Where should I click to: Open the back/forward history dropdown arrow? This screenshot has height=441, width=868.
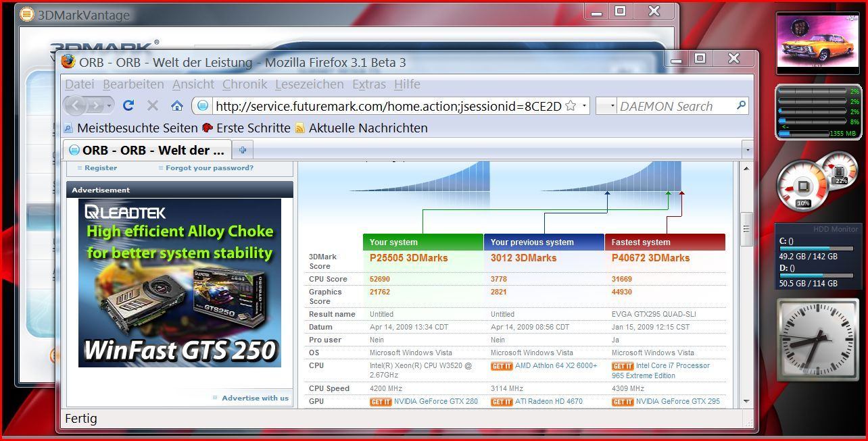(x=110, y=105)
